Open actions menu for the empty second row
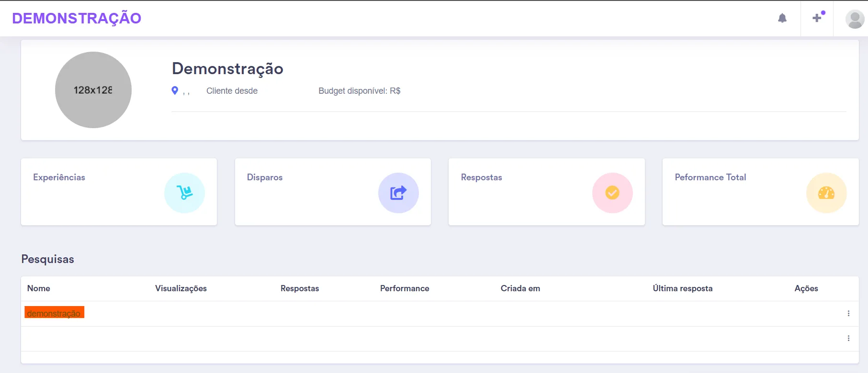 coord(848,338)
